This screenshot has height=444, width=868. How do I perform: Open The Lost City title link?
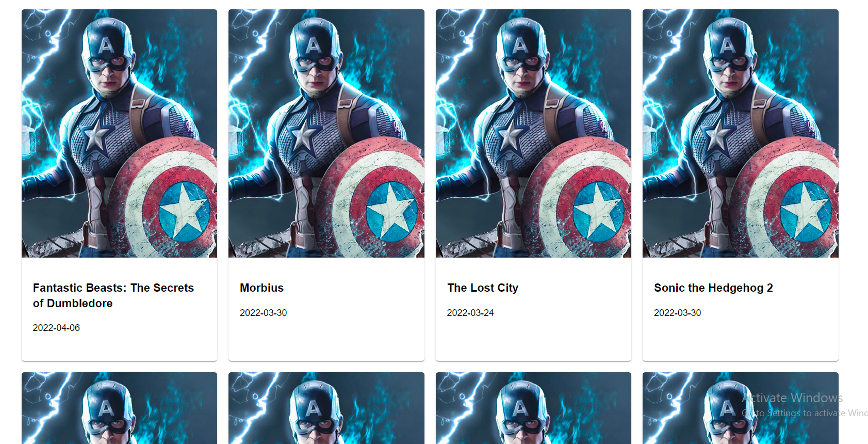click(x=483, y=288)
